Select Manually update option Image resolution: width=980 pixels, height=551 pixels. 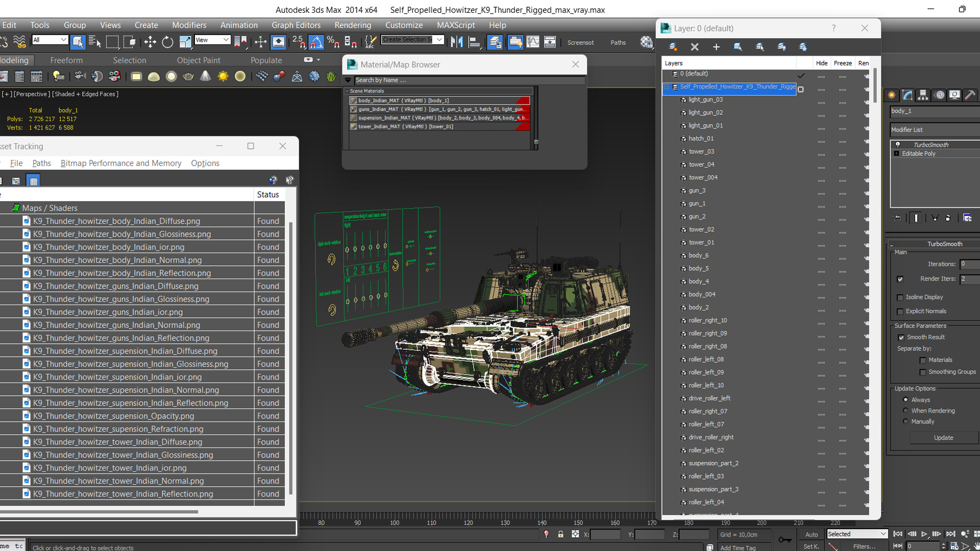point(905,421)
